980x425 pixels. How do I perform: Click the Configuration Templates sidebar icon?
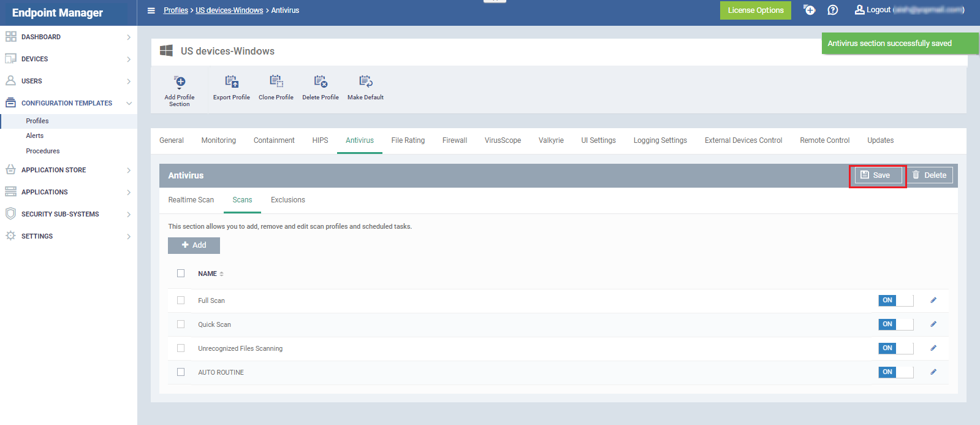point(10,103)
